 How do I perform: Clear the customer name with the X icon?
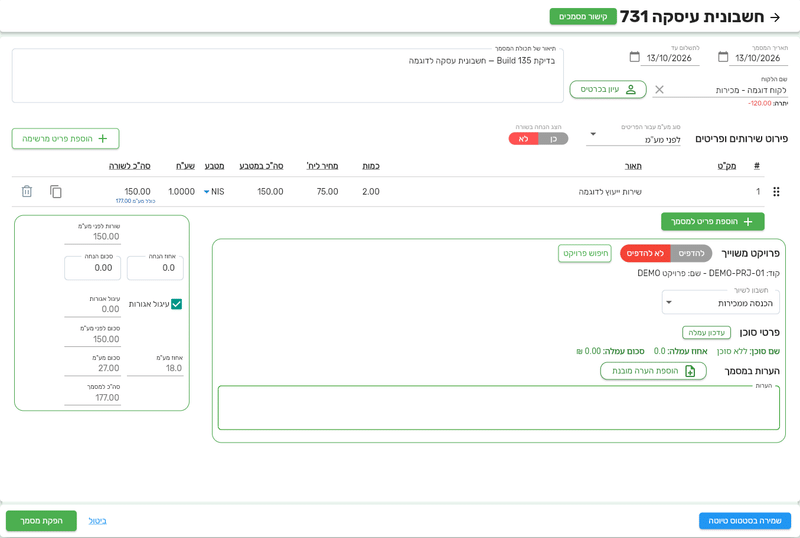coord(659,90)
